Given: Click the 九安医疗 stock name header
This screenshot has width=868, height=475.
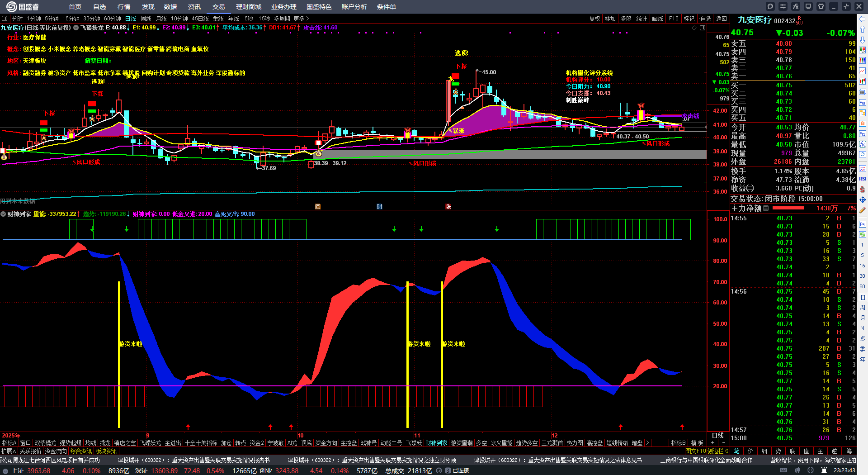Looking at the screenshot, I should click(755, 20).
